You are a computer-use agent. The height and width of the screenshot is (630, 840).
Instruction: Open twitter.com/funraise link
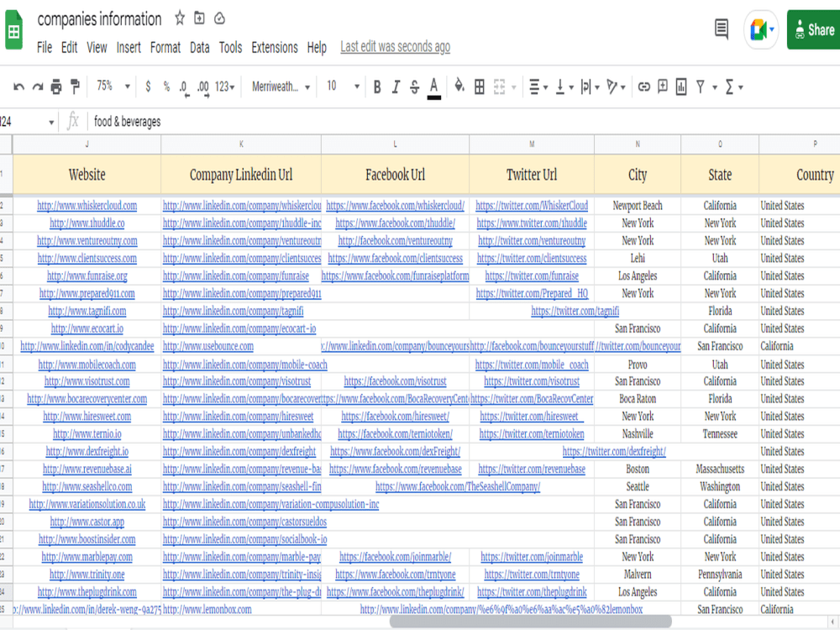point(532,276)
